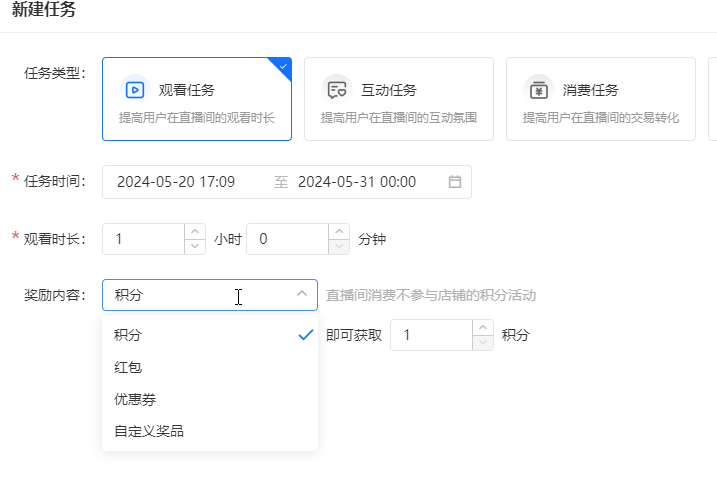Screen dimensions: 717x498
Task: Click the 任务类型 label
Action: 55,73
